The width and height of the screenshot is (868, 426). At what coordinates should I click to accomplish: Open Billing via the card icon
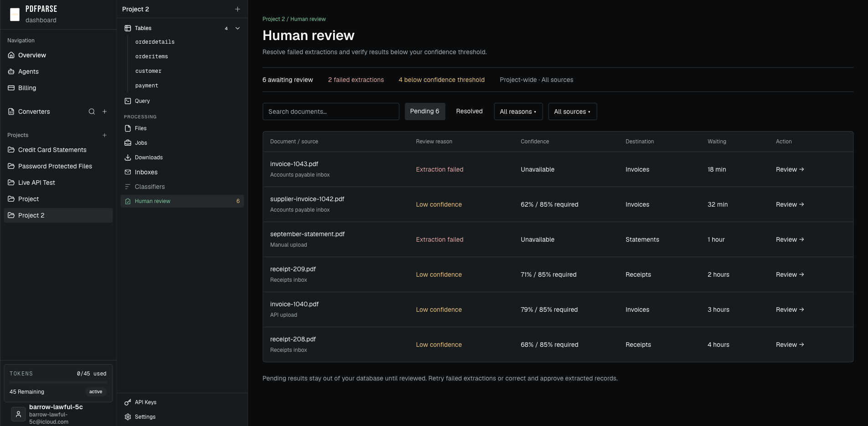coord(11,88)
